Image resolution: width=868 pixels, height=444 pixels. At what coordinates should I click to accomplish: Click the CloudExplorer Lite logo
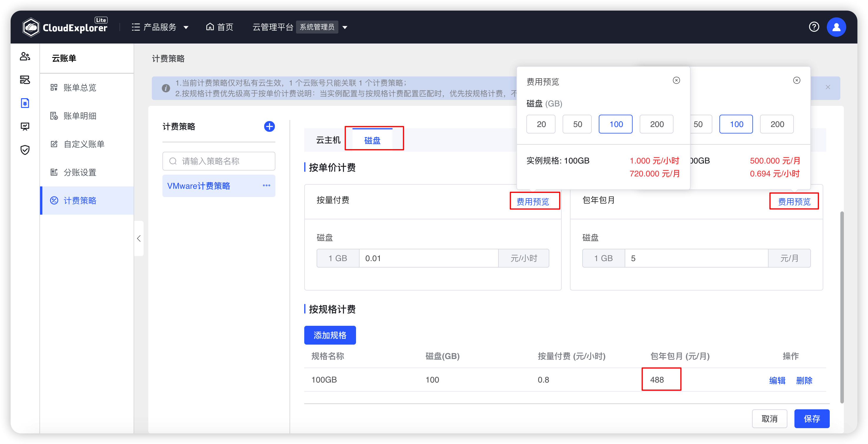(x=65, y=27)
